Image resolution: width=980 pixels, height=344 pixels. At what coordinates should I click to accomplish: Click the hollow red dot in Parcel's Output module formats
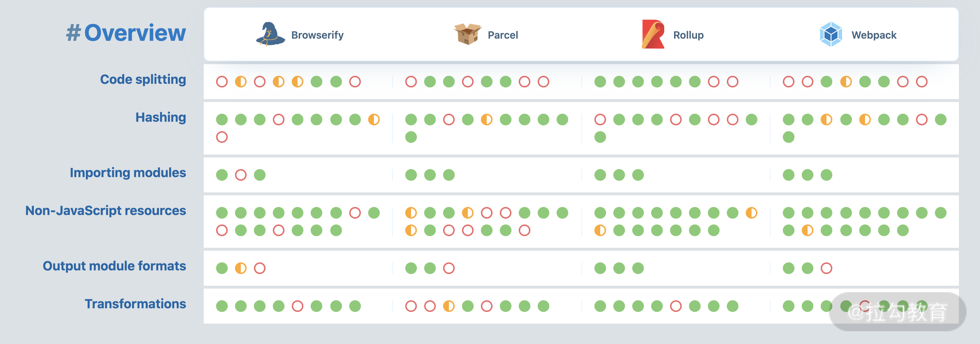coord(449,269)
